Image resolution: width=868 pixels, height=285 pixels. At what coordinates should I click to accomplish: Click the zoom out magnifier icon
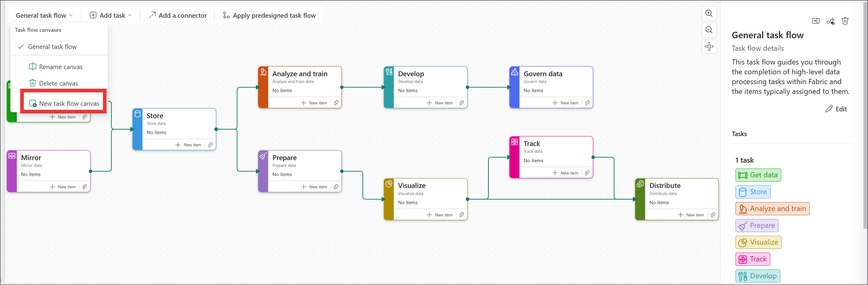click(x=709, y=30)
